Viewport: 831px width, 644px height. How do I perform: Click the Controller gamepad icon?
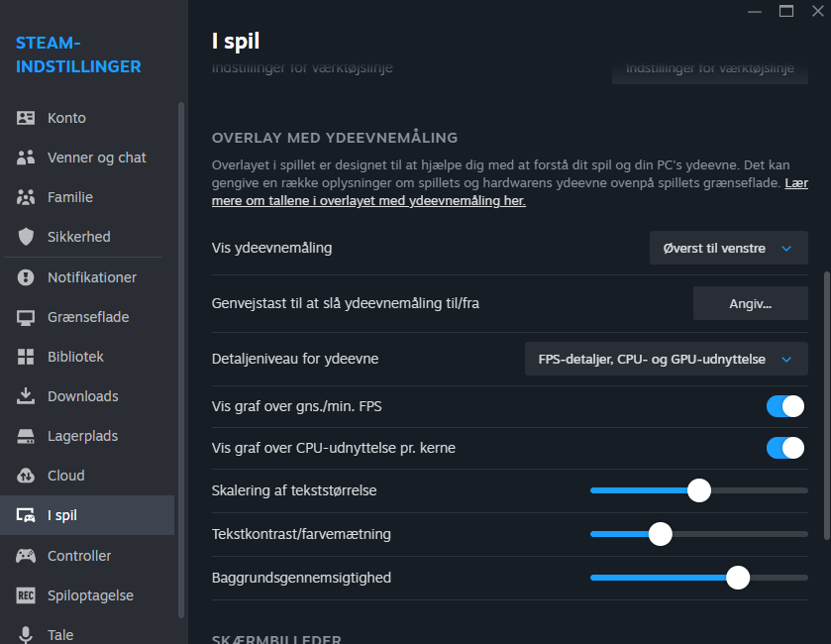click(x=26, y=556)
